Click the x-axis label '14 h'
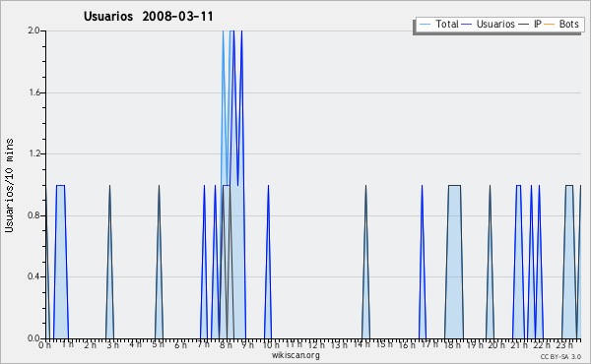Image resolution: width=591 pixels, height=364 pixels. tap(361, 344)
